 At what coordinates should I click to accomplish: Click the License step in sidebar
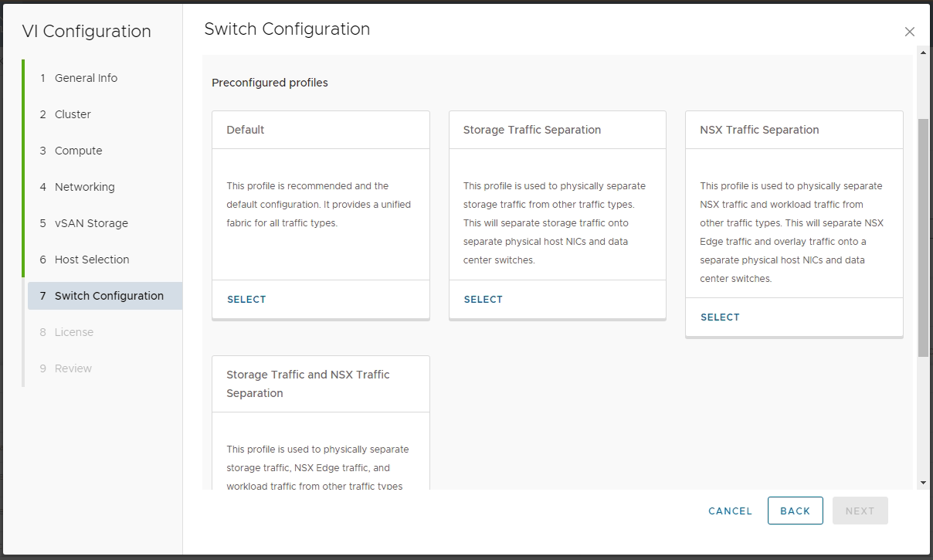[x=73, y=332]
